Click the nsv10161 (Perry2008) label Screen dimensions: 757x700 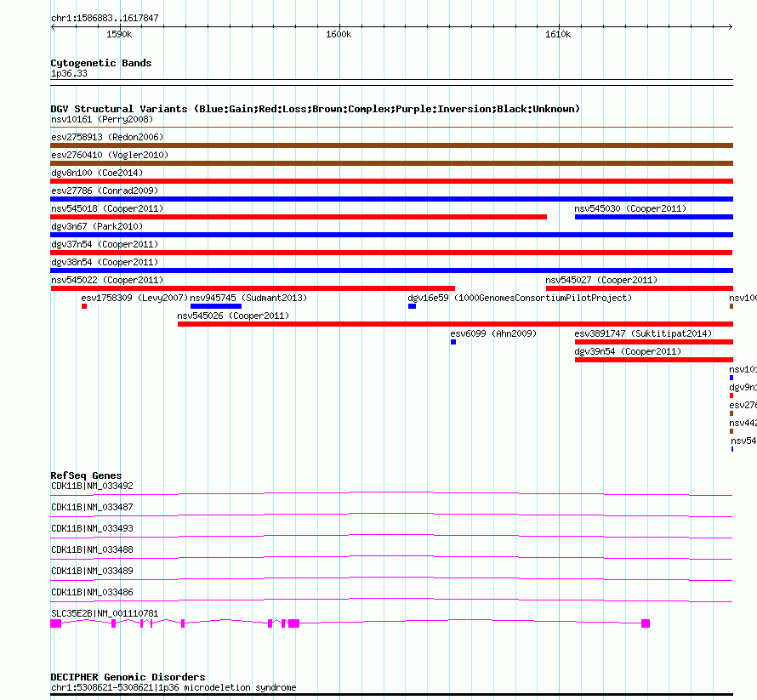(x=102, y=119)
